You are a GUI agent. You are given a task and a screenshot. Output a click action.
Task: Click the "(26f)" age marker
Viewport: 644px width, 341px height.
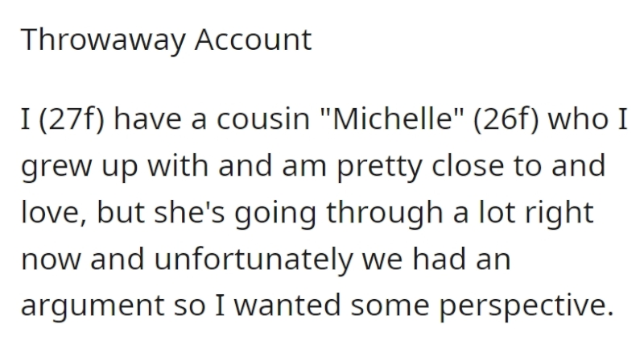pyautogui.click(x=506, y=119)
